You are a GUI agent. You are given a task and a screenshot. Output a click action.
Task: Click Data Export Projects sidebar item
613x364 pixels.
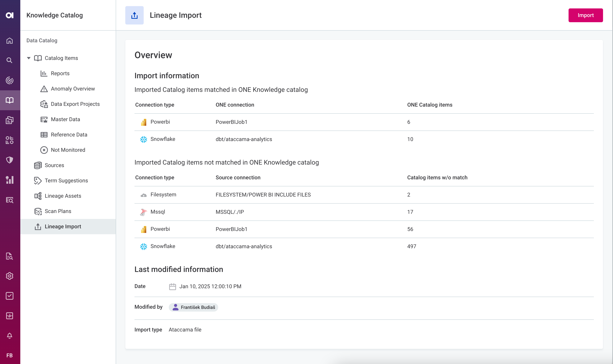pos(75,104)
